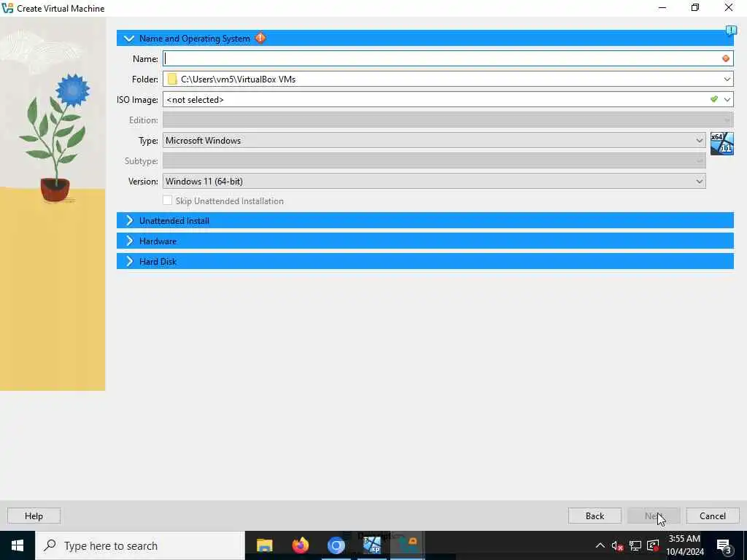Click the Windows 11 x64 OS type icon
The height and width of the screenshot is (560, 747).
(721, 144)
